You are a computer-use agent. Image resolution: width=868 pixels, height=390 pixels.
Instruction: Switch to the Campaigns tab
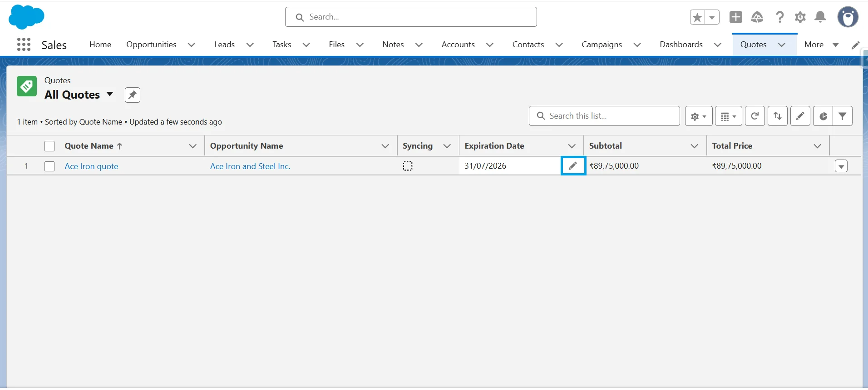602,45
